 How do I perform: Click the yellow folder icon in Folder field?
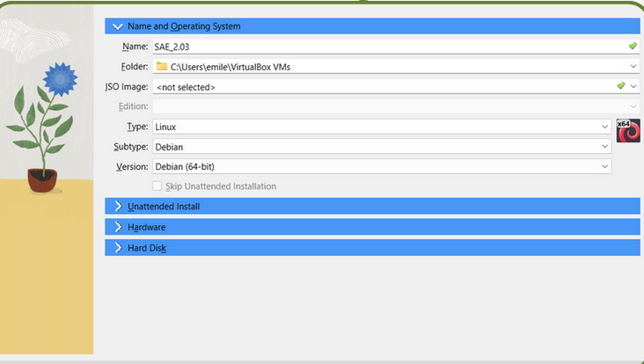tap(161, 66)
